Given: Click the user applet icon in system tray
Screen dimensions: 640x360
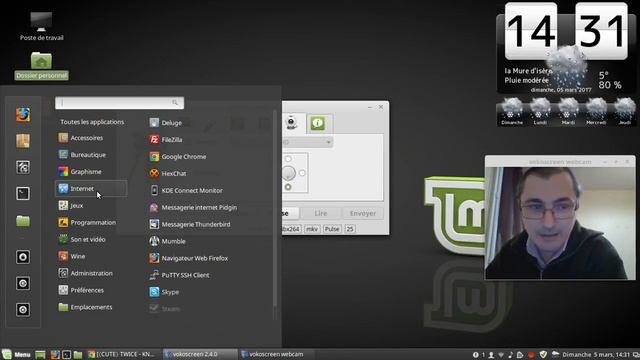Looking at the screenshot, I should [x=491, y=355].
